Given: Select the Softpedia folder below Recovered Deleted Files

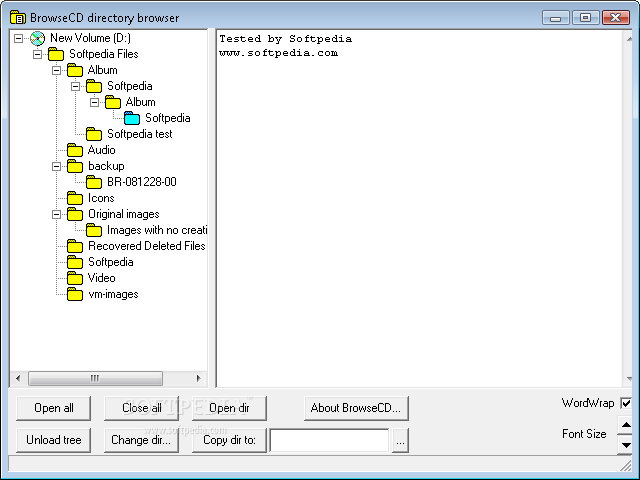Looking at the screenshot, I should 111,262.
